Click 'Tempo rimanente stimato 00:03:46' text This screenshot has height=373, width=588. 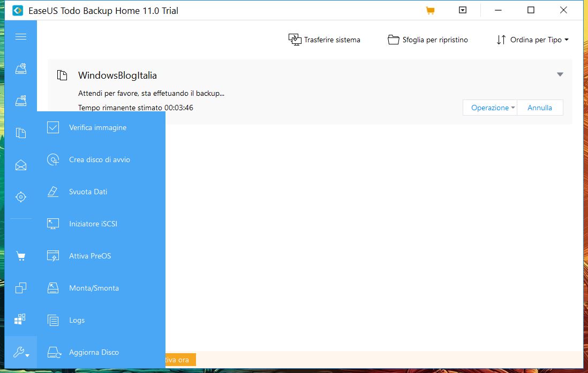[135, 108]
